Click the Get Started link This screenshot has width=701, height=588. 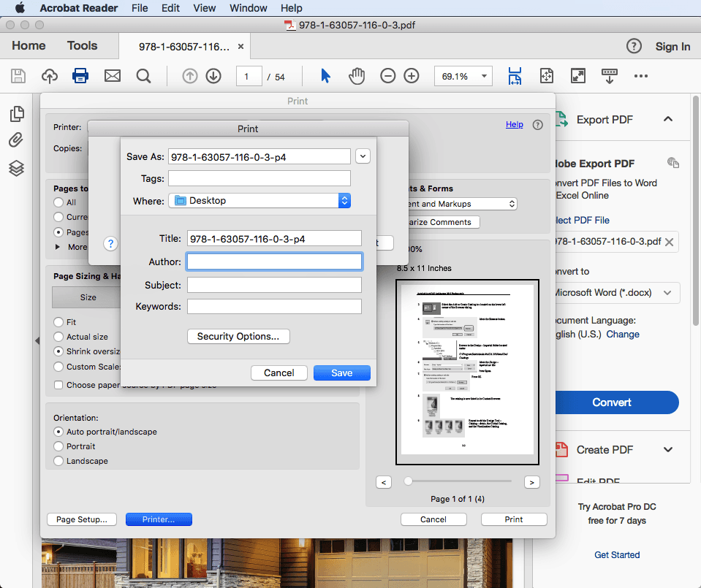616,554
